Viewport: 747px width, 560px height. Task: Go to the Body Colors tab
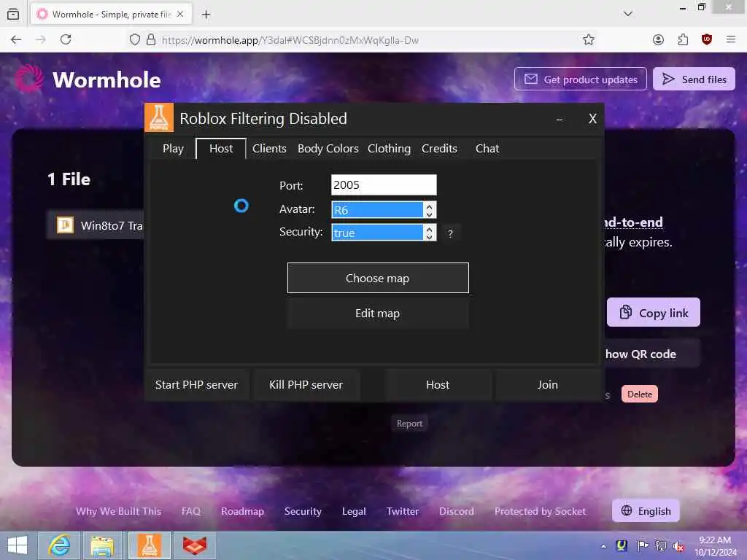pos(328,149)
